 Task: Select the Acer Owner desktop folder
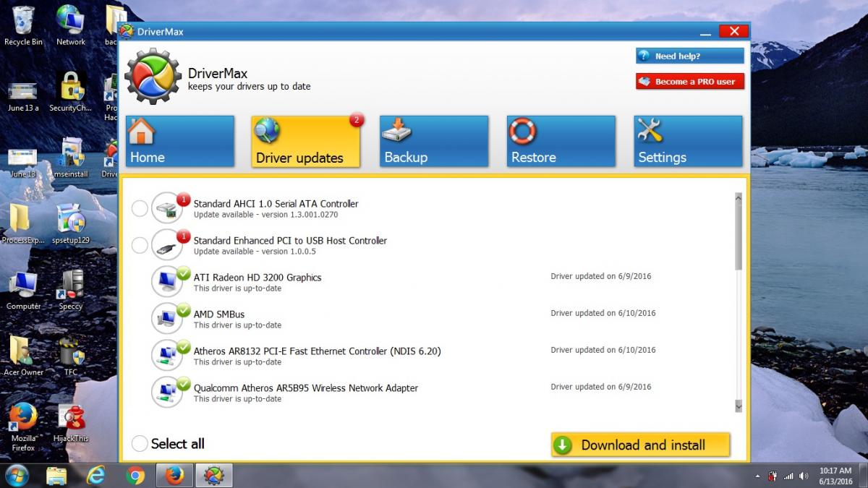(x=23, y=356)
